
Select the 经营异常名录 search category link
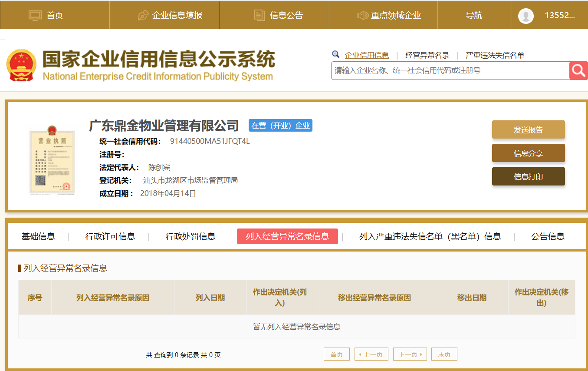point(427,55)
